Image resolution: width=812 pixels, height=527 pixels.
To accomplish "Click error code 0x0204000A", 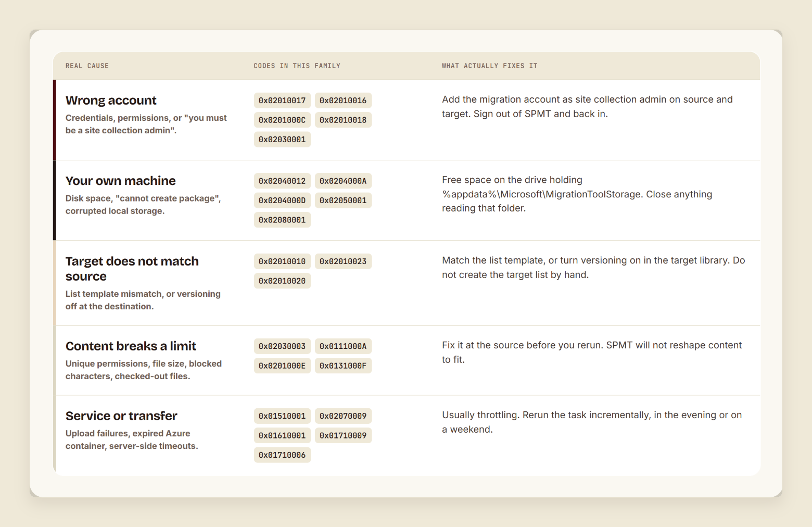I will tap(343, 181).
